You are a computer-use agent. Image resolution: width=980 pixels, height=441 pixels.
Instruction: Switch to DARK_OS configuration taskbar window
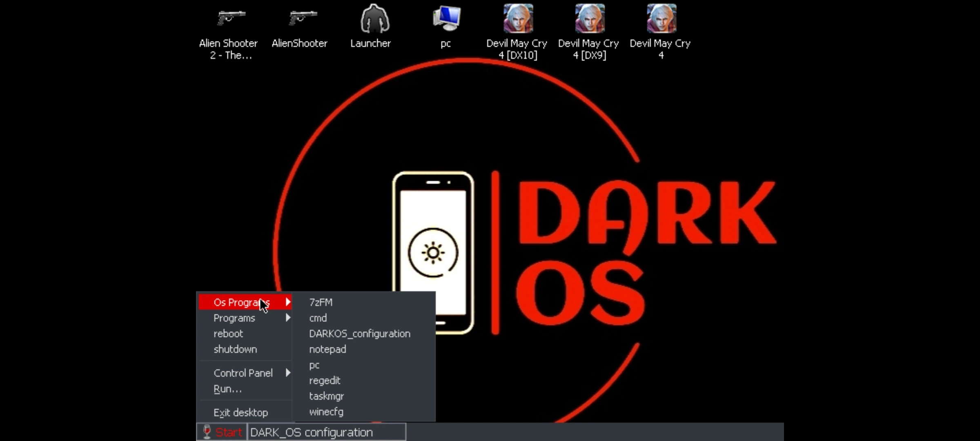(327, 432)
